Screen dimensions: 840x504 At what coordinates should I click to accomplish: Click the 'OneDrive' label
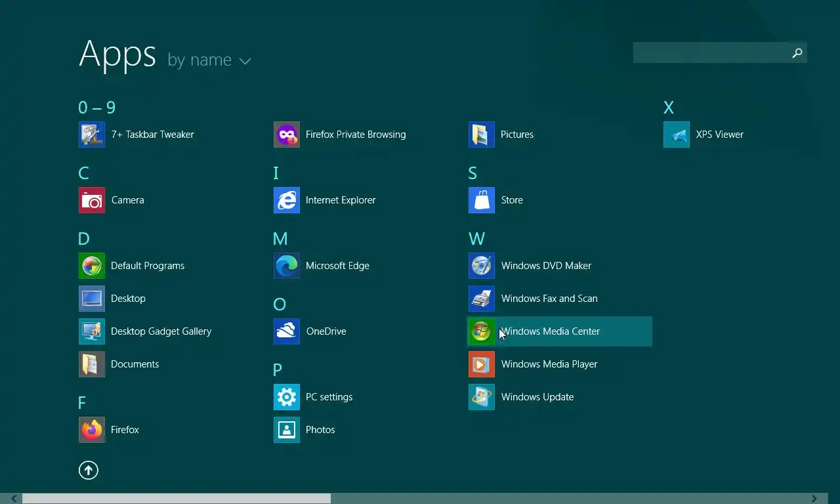326,331
